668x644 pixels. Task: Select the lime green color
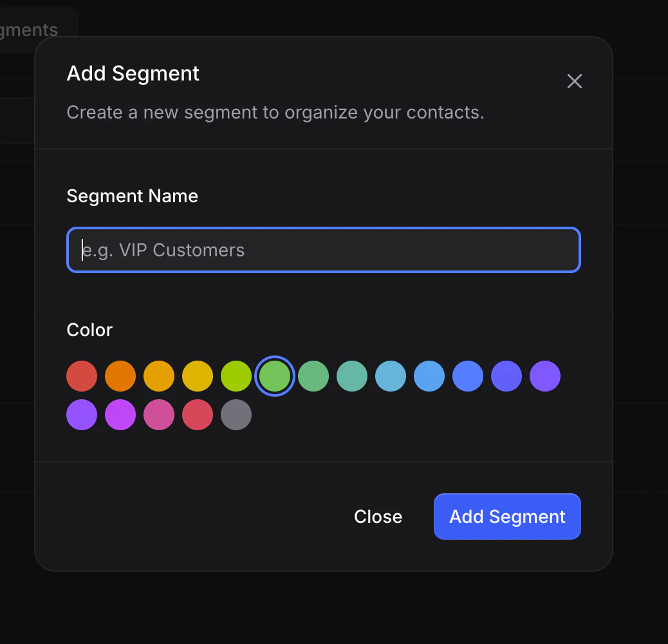pos(236,376)
